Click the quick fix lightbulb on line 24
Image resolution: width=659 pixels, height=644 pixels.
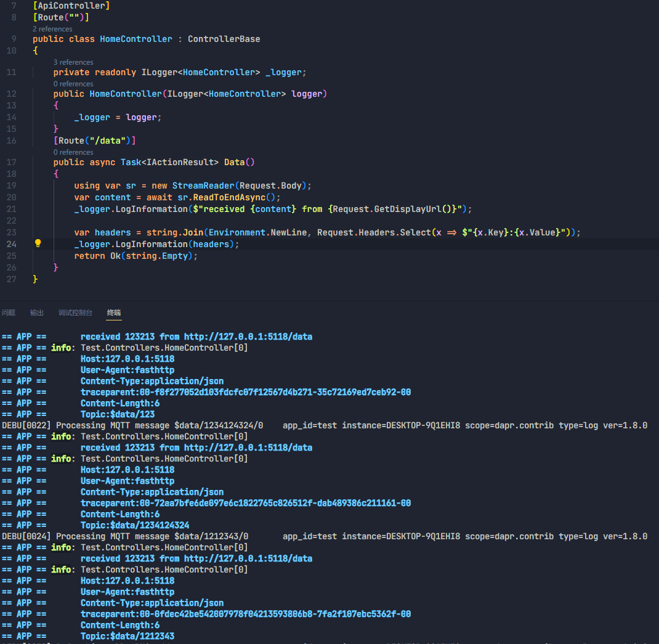point(38,243)
